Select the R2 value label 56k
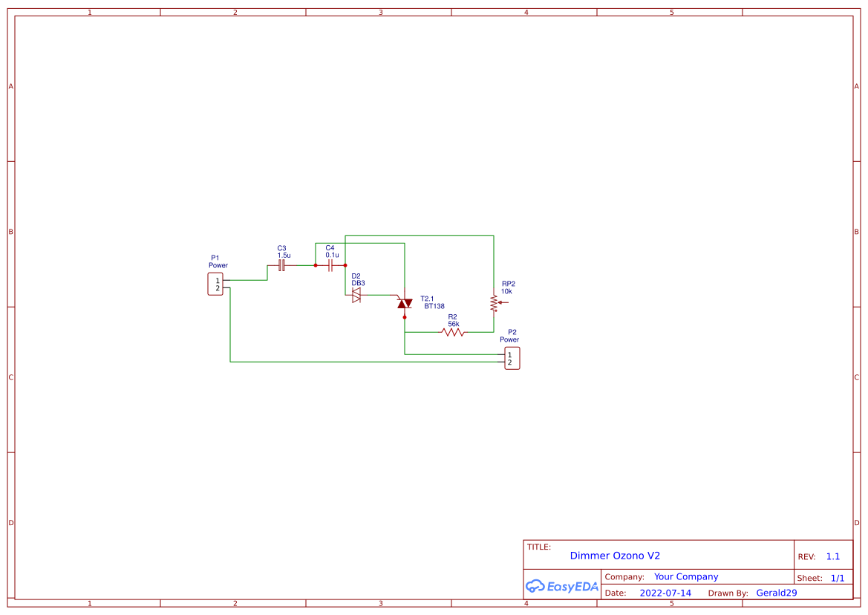This screenshot has height=615, width=868. [454, 323]
